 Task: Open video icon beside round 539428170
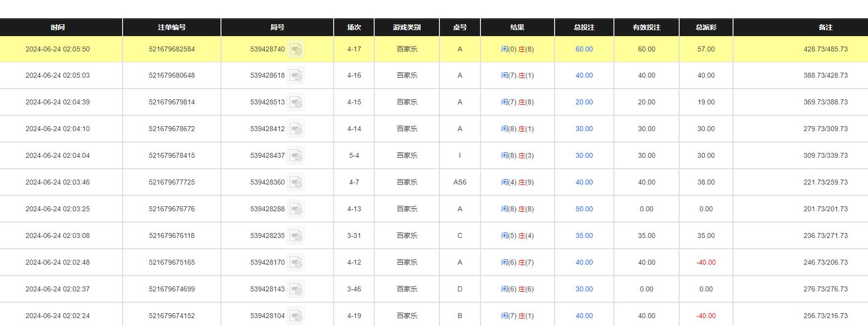tap(296, 263)
